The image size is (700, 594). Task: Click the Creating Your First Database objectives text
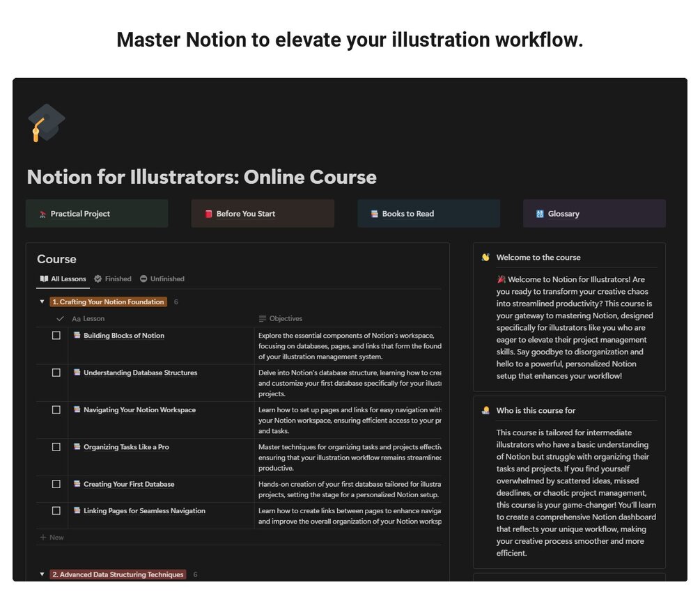tap(350, 490)
